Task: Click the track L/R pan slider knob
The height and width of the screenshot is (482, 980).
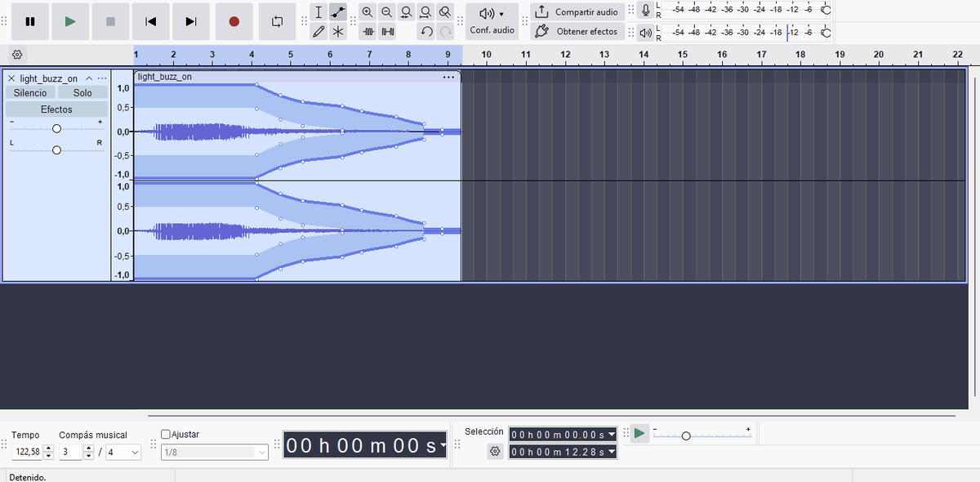Action: (56, 150)
